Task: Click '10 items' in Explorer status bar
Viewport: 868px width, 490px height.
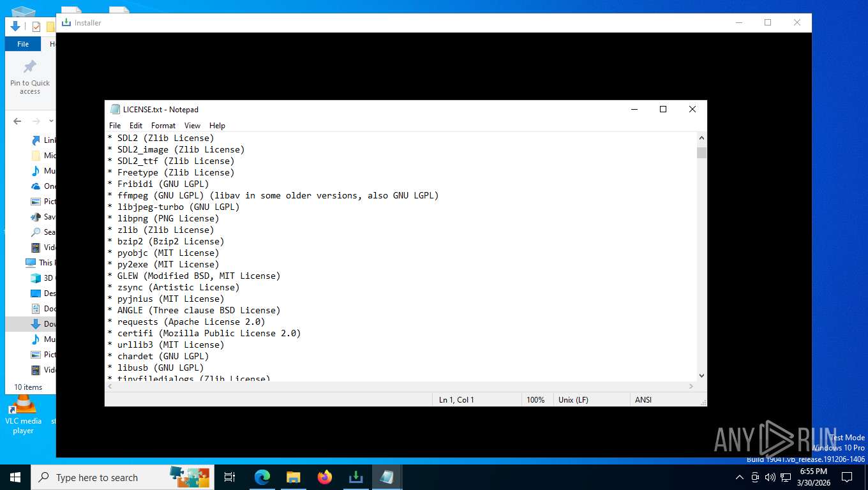Action: (28, 387)
